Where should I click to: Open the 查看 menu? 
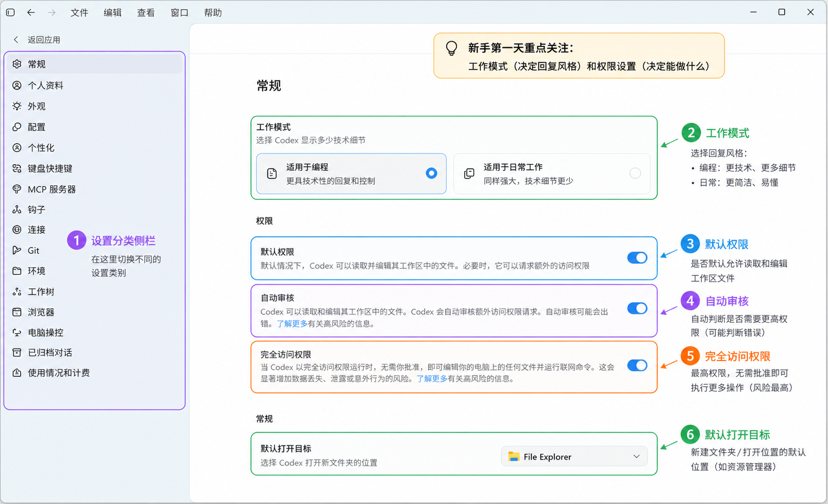coord(146,12)
